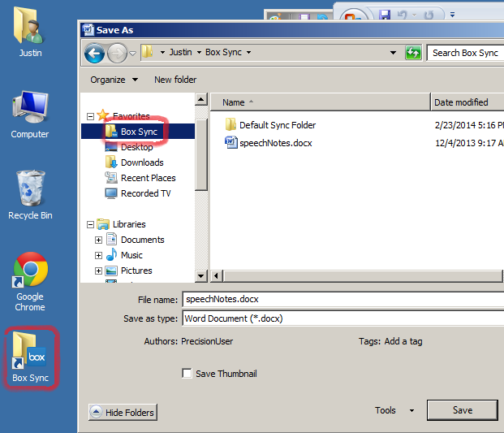Screen dimensions: 504x433
Task: Open the Recycle Bin on desktop
Action: coord(30,195)
